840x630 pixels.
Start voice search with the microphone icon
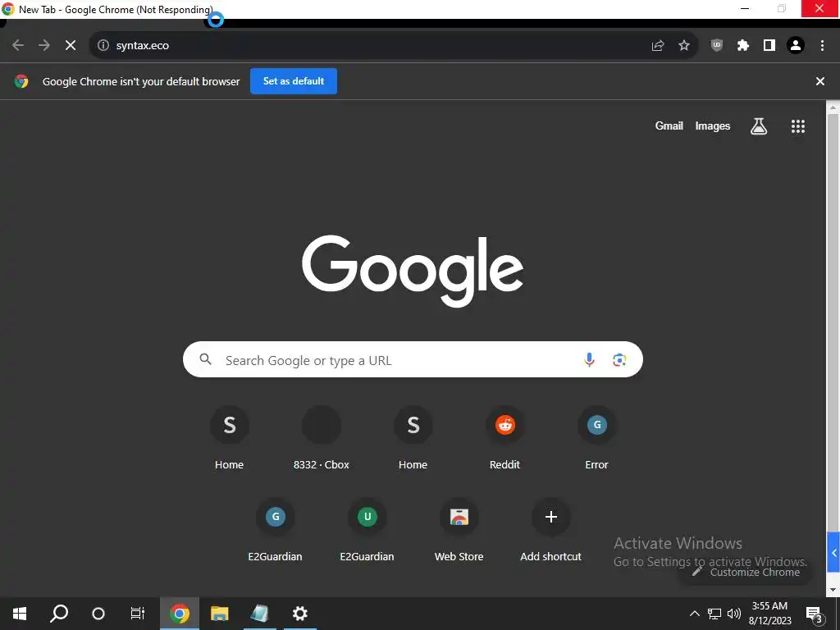point(589,359)
